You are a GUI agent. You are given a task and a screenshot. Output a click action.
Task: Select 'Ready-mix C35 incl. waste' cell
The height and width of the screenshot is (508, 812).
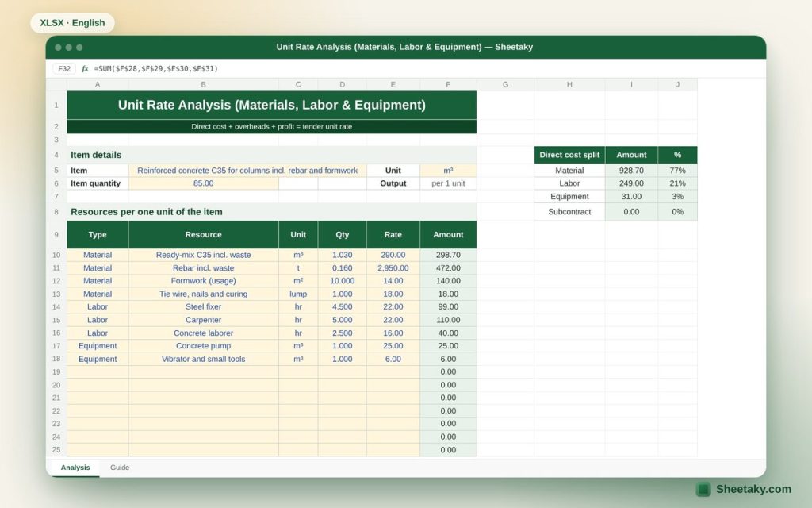tap(203, 255)
